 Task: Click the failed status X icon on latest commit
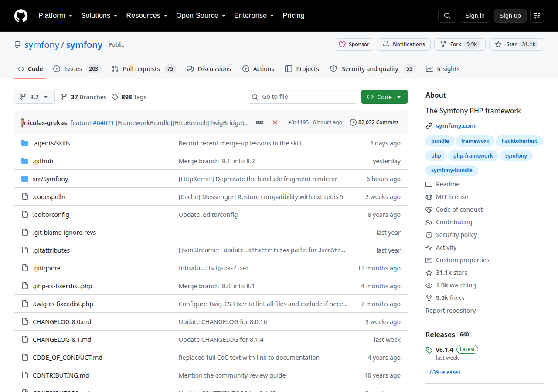pyautogui.click(x=275, y=122)
